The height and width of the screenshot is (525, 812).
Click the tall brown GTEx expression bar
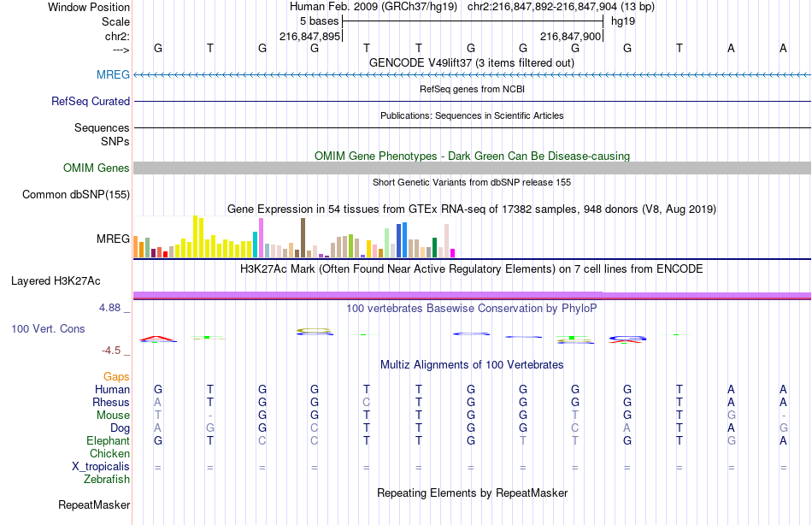tap(303, 238)
